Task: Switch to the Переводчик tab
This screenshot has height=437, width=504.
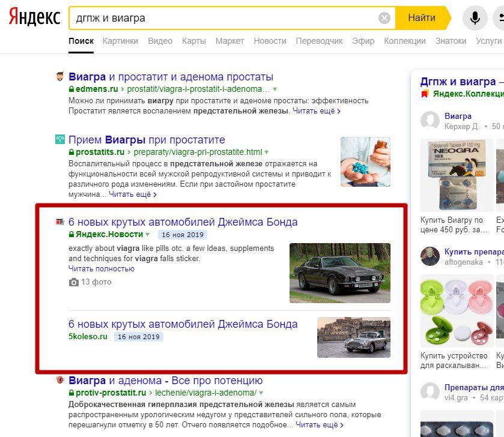Action: [x=319, y=41]
